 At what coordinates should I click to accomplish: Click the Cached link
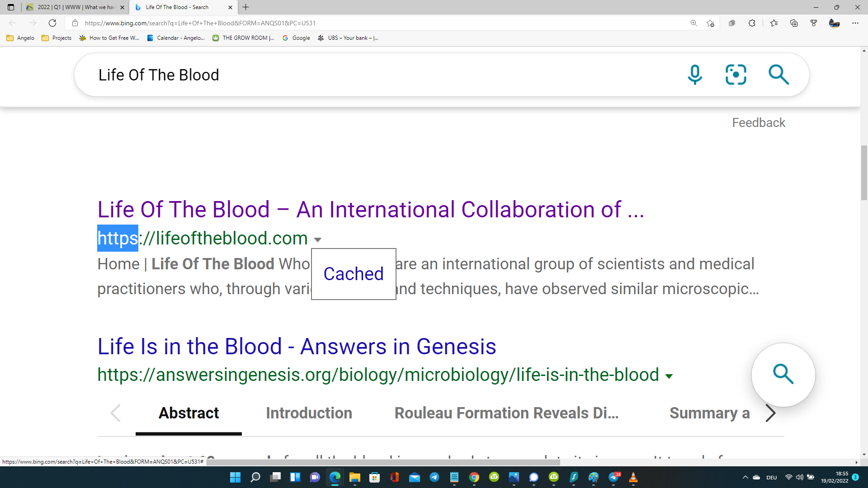[x=354, y=274]
